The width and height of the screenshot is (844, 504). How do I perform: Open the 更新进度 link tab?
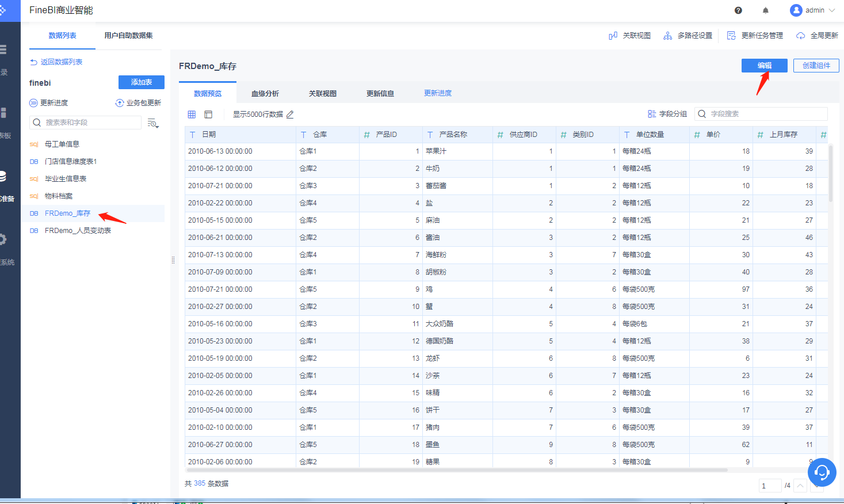coord(438,93)
